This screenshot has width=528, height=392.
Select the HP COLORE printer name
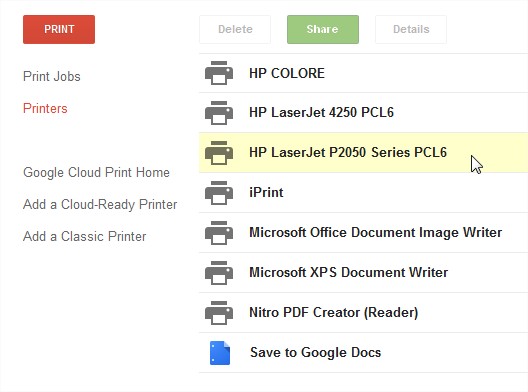click(287, 73)
